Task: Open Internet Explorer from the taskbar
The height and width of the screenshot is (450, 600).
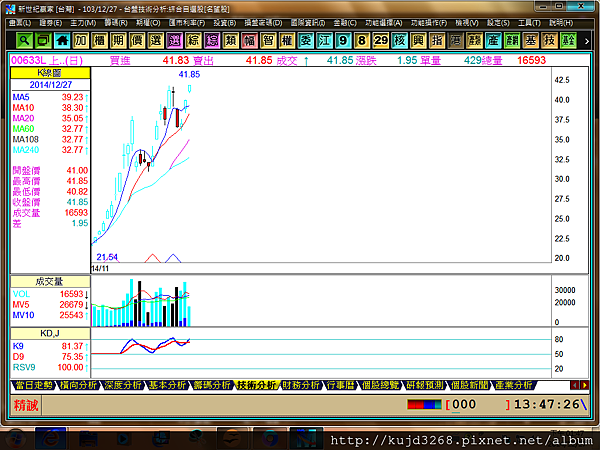Action: click(50, 439)
